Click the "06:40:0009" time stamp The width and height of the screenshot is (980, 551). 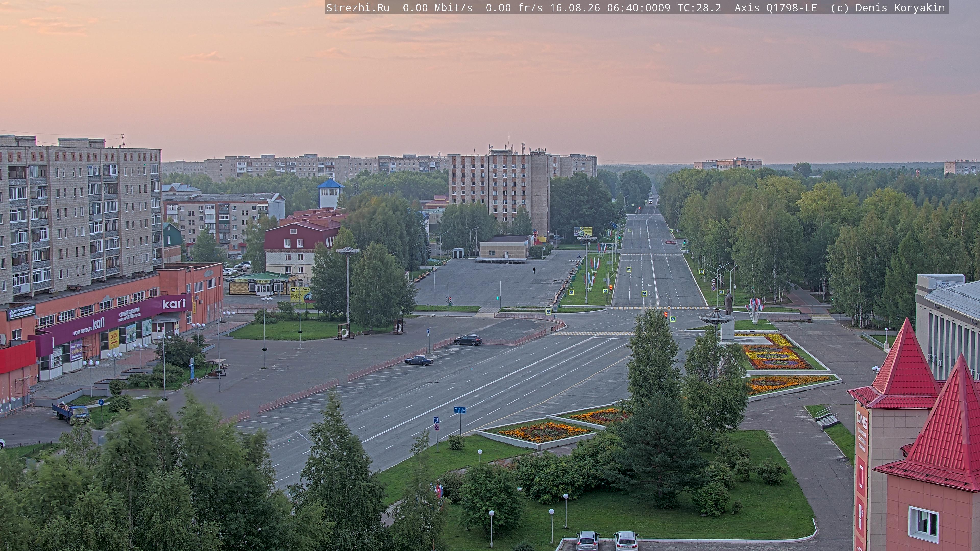(639, 8)
